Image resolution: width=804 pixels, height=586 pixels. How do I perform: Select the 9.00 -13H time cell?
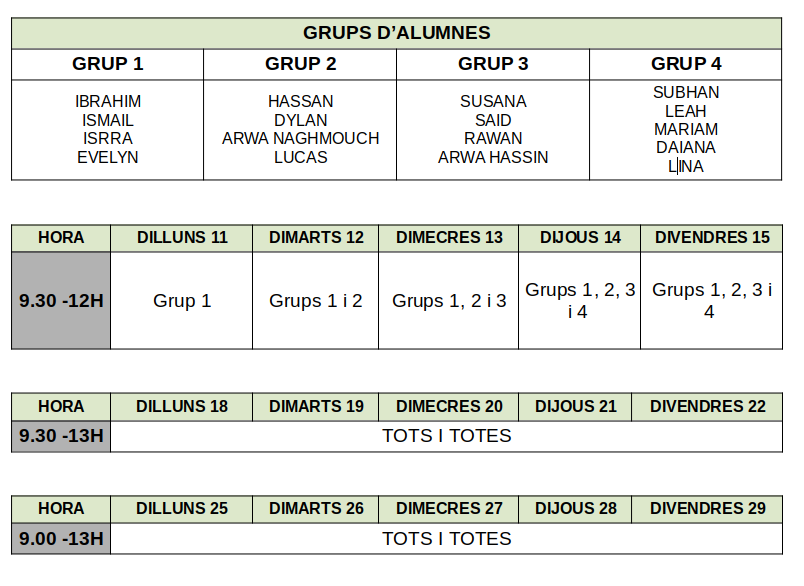pyautogui.click(x=61, y=539)
